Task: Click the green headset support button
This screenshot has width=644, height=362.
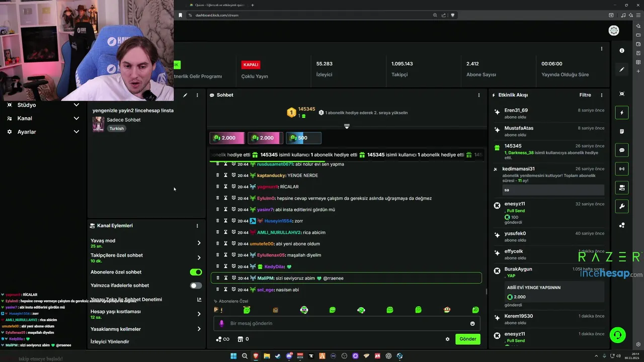Action: tap(617, 334)
